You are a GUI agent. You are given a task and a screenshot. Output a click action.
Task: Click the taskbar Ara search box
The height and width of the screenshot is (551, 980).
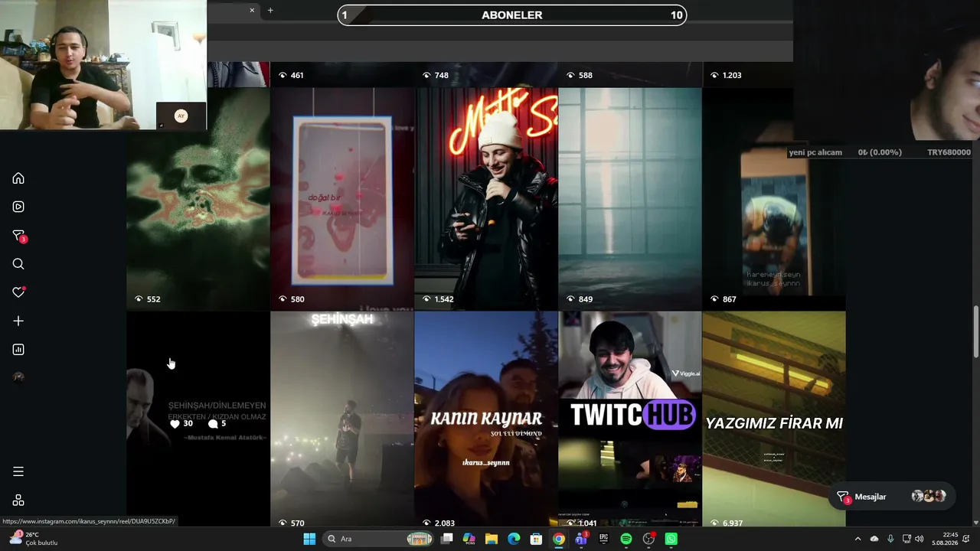tap(379, 539)
